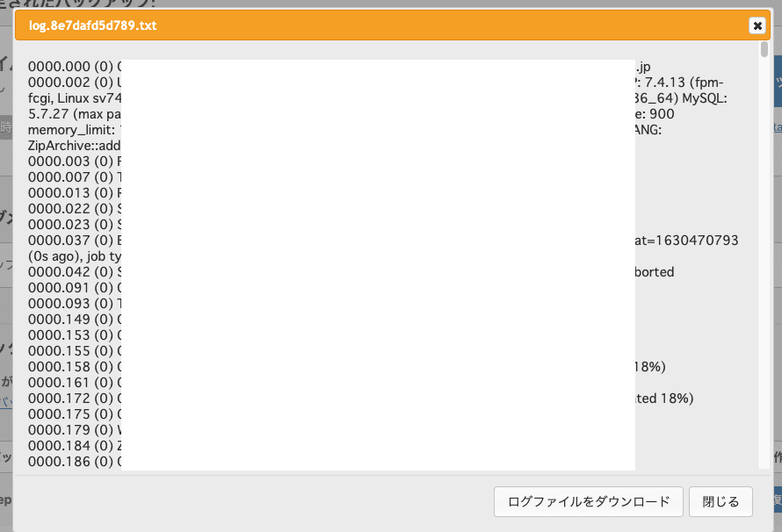This screenshot has width=782, height=532.
Task: Click log line starting 0000.023 (0)
Action: click(x=75, y=225)
